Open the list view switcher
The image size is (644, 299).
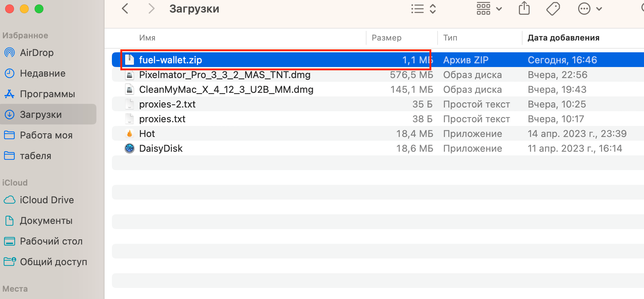[424, 8]
